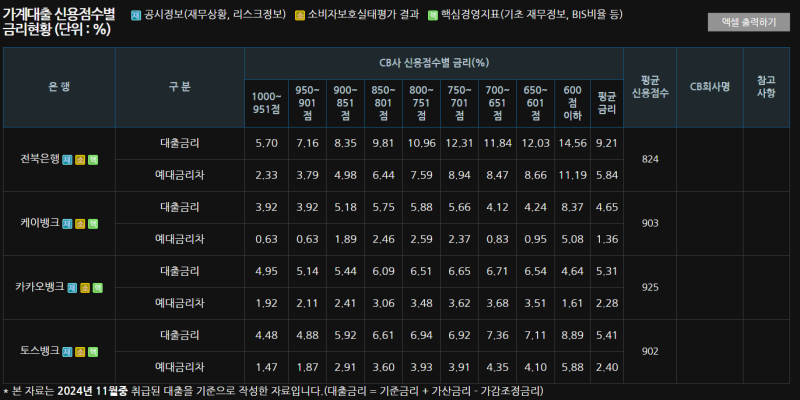The image size is (800, 400).
Task: Open the blue 재 disclosure icon beside 케이뱅크
Action: [x=67, y=223]
